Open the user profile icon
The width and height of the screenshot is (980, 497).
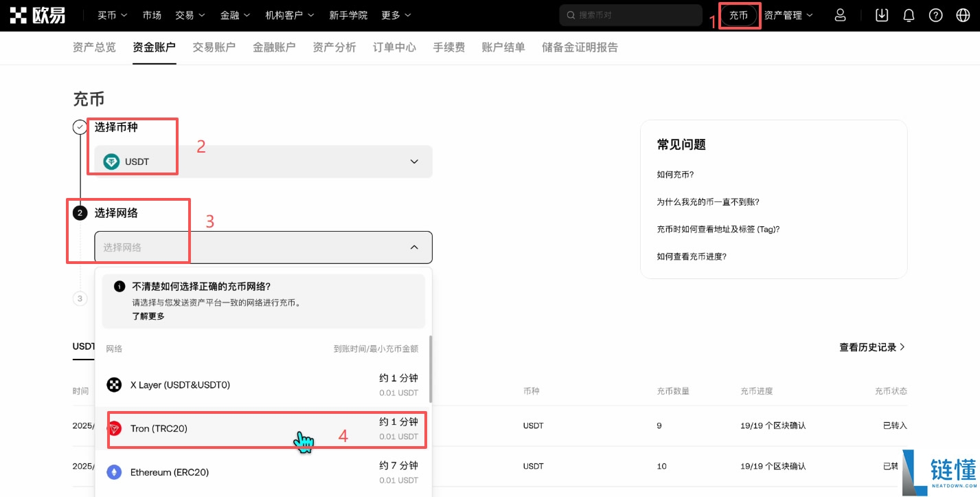tap(840, 15)
